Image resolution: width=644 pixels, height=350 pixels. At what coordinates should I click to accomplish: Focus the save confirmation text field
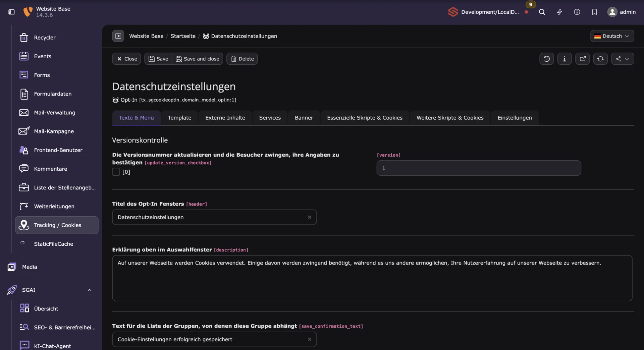(215, 340)
